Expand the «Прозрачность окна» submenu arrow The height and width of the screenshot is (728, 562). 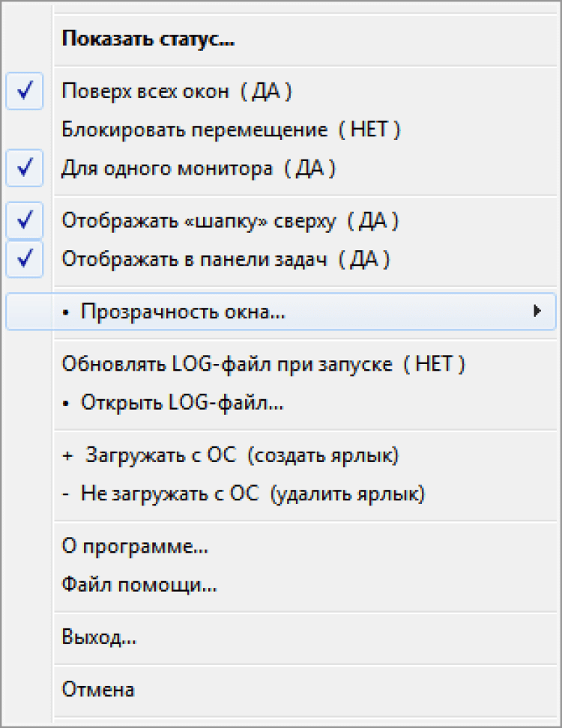point(537,312)
